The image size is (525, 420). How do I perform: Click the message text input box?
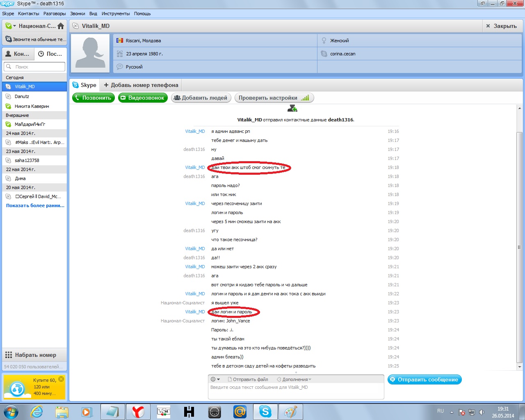296,391
